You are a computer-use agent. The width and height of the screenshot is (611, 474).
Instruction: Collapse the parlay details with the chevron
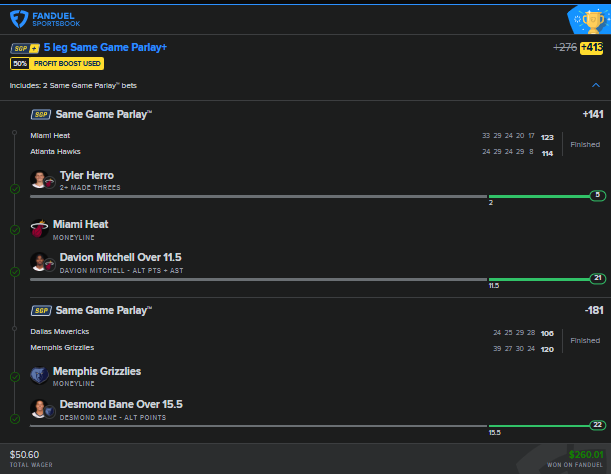tap(596, 85)
